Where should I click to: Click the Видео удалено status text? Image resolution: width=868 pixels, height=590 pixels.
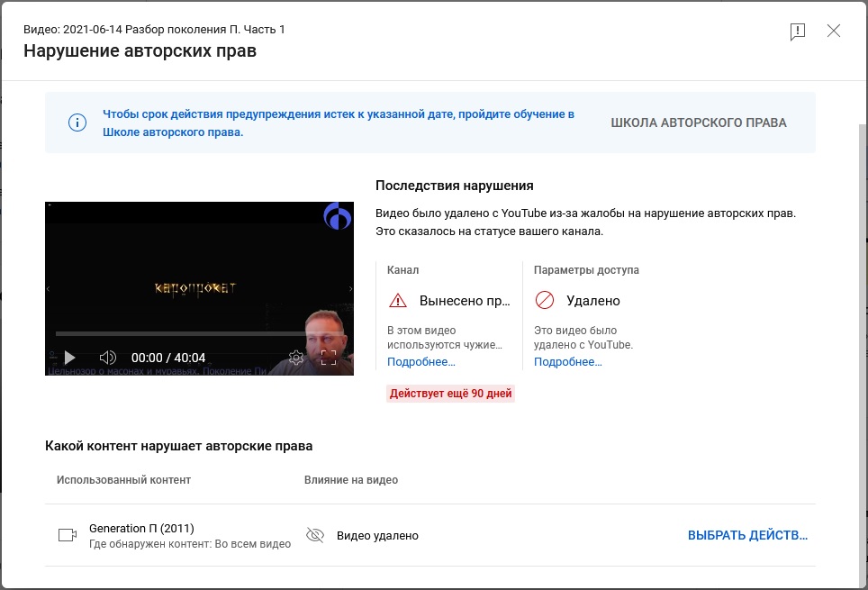377,536
